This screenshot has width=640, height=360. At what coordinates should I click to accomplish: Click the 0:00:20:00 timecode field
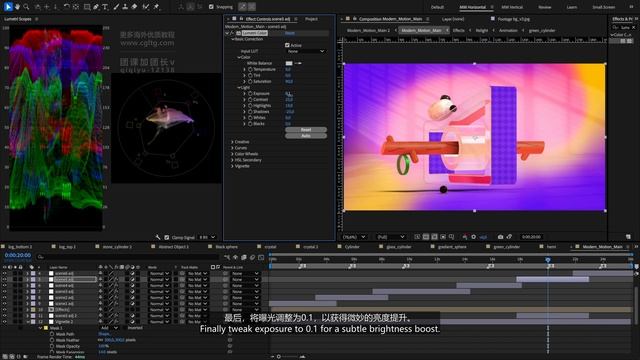[18, 255]
